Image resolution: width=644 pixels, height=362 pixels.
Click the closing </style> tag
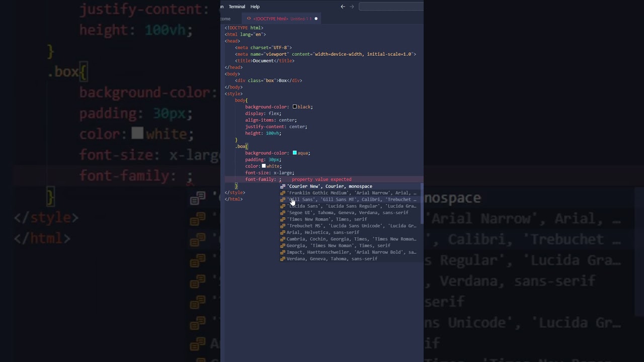coord(235,193)
